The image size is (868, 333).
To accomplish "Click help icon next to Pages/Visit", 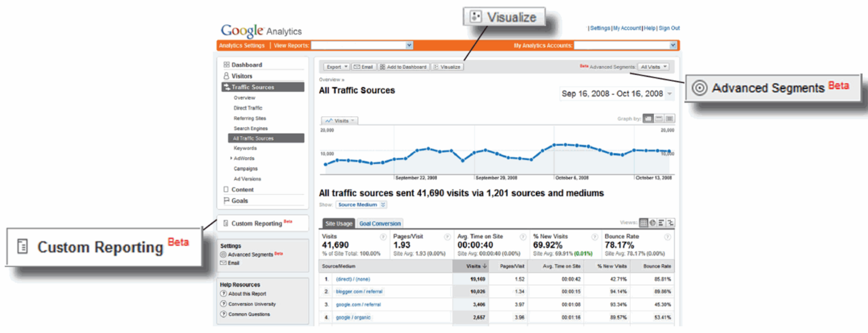I will pos(447,237).
